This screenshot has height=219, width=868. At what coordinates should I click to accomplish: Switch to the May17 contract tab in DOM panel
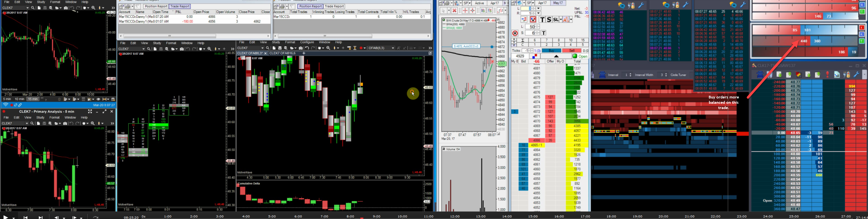point(558,3)
